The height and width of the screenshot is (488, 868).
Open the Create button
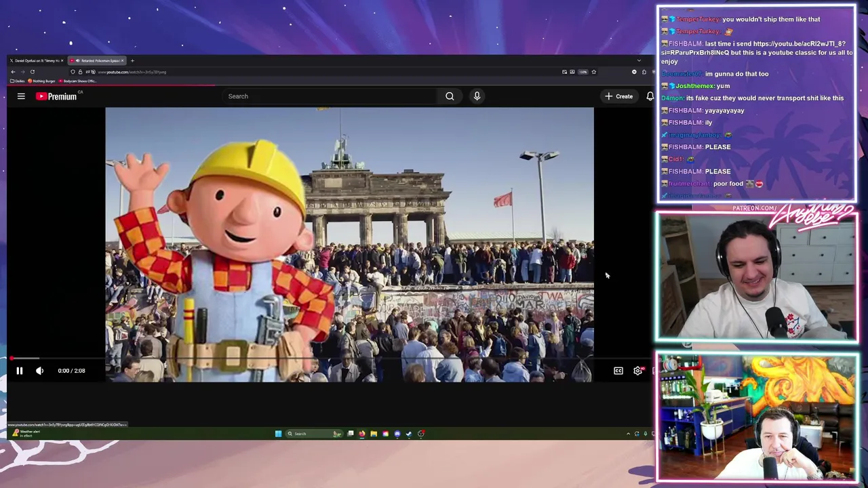[619, 96]
